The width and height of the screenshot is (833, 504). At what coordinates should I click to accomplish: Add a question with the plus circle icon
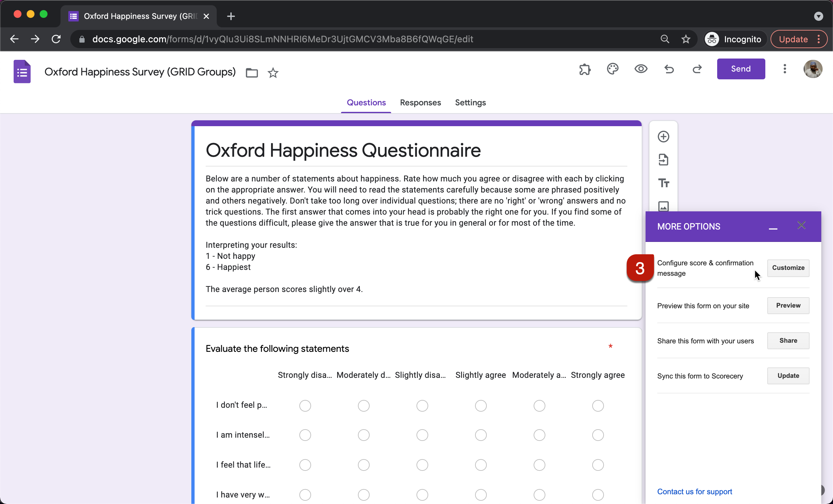pyautogui.click(x=663, y=137)
